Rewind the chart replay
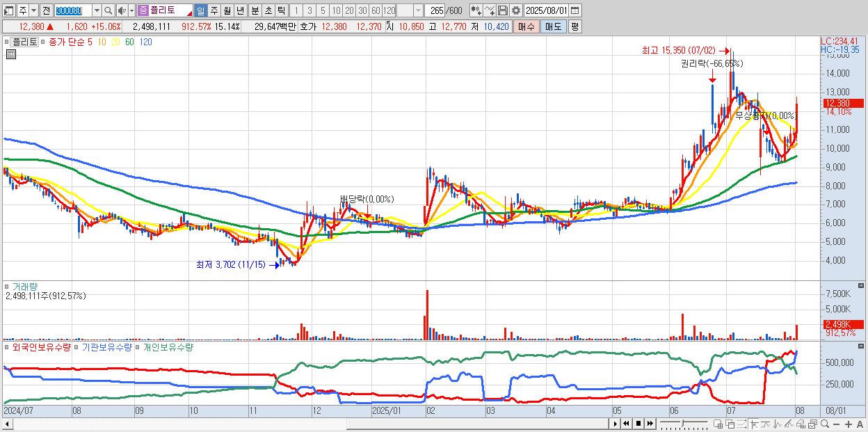 coord(626,424)
